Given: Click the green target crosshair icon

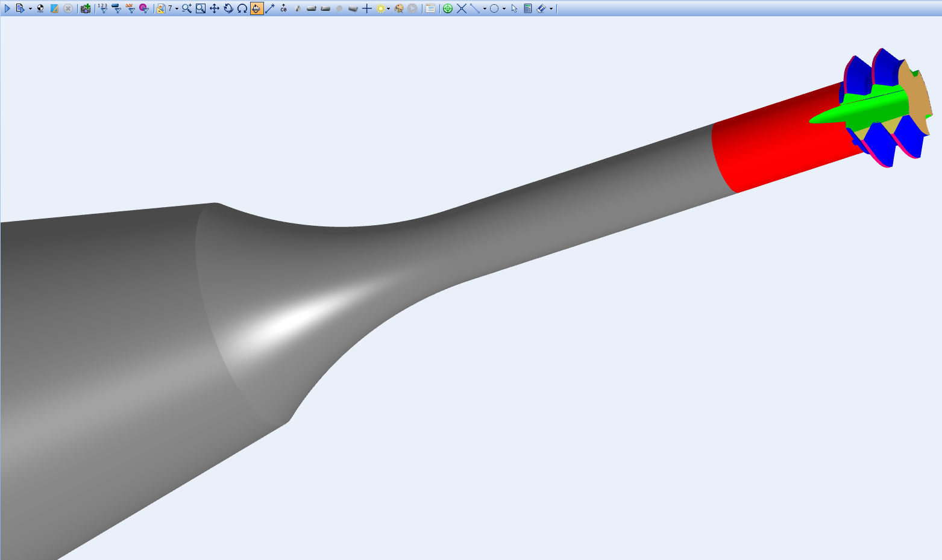Looking at the screenshot, I should point(448,8).
